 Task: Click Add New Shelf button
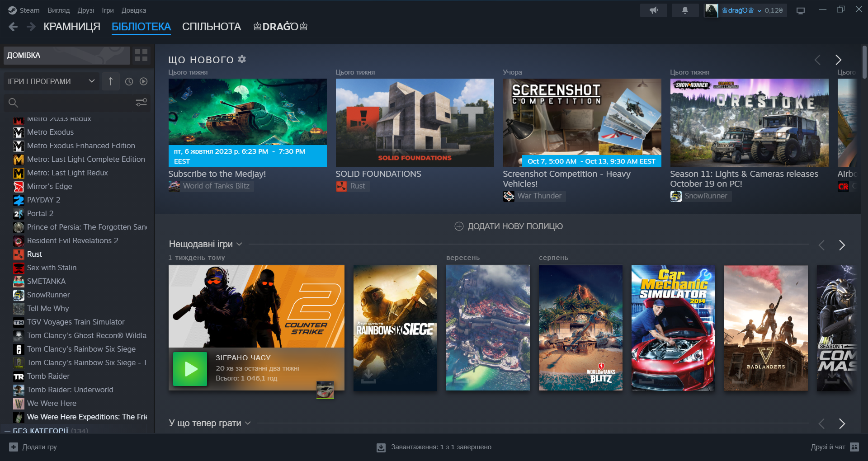[509, 226]
